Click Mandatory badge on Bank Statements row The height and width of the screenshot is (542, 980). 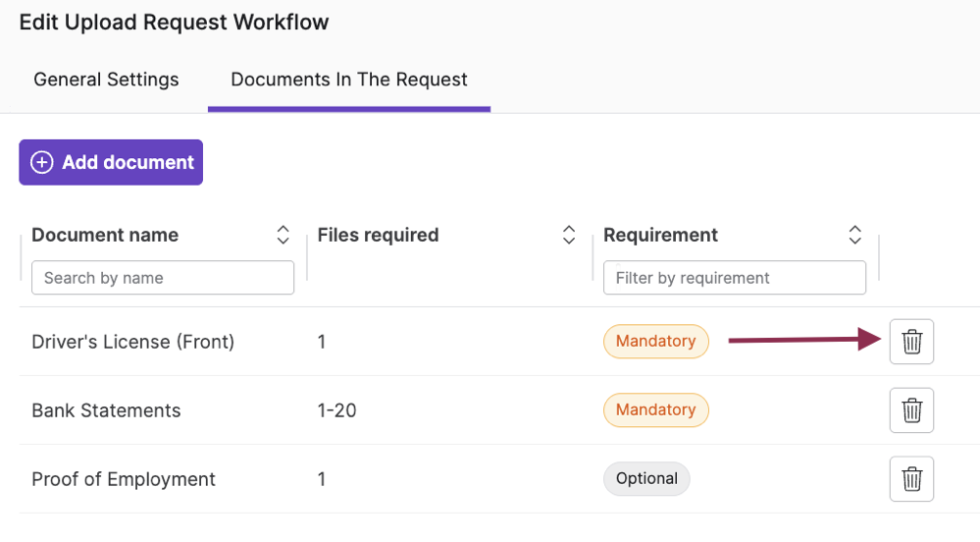[655, 410]
